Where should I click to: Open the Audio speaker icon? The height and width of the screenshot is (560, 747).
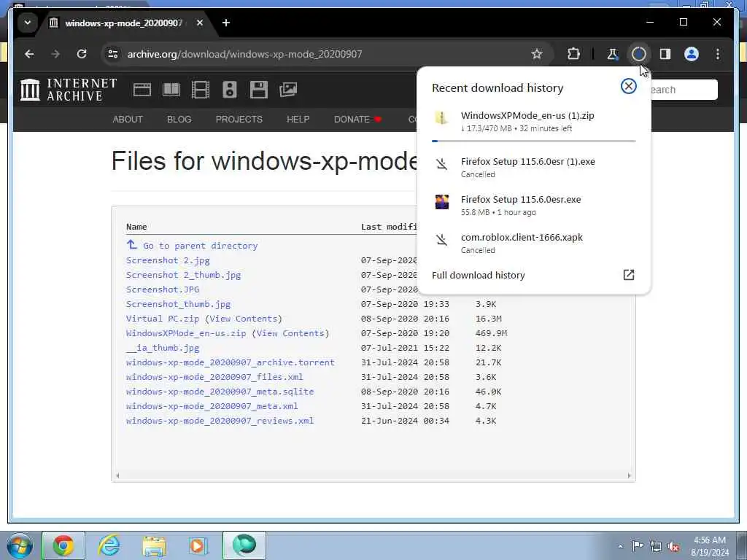[x=230, y=90]
